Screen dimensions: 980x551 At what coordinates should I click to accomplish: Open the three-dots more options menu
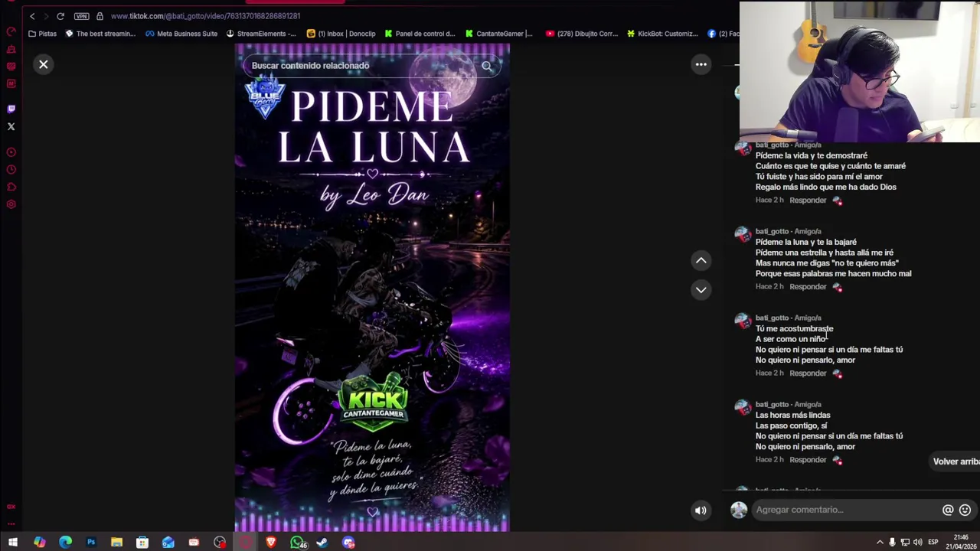tap(701, 64)
